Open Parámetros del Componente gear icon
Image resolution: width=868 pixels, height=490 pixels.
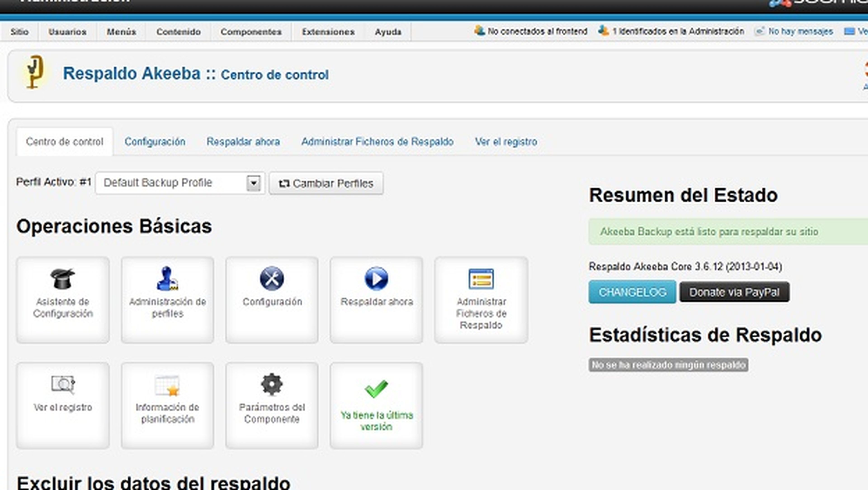(x=271, y=384)
